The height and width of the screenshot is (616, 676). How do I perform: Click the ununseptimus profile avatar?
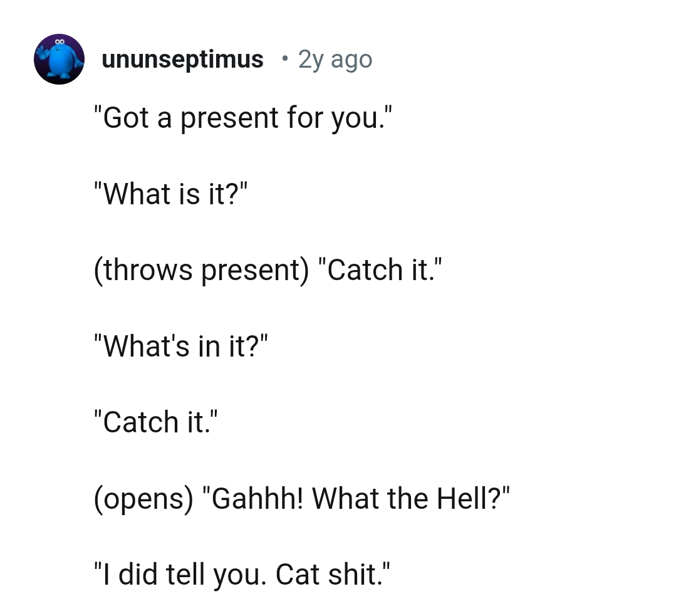coord(59,59)
